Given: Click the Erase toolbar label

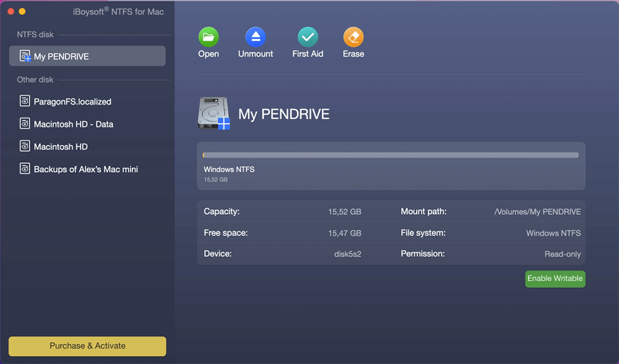Looking at the screenshot, I should tap(353, 54).
